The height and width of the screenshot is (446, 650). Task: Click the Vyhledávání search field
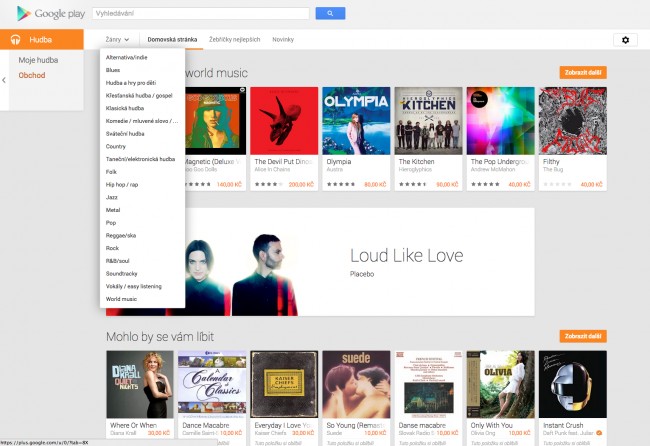pos(201,13)
